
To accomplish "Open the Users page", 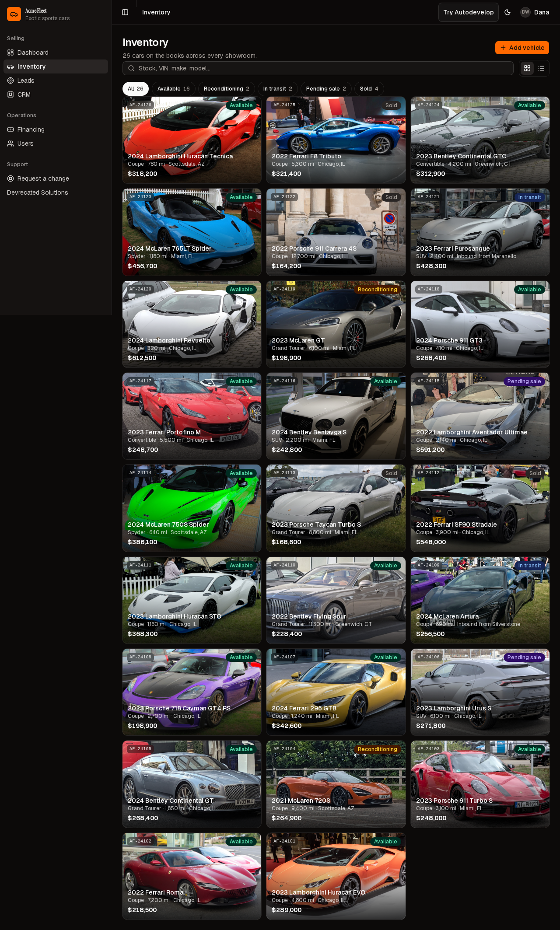I will coord(56,143).
